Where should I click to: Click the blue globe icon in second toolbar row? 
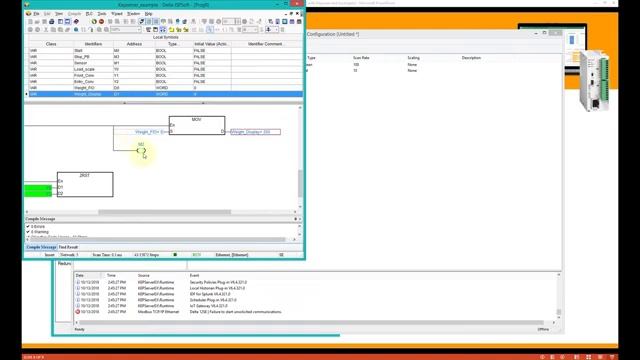(x=76, y=29)
